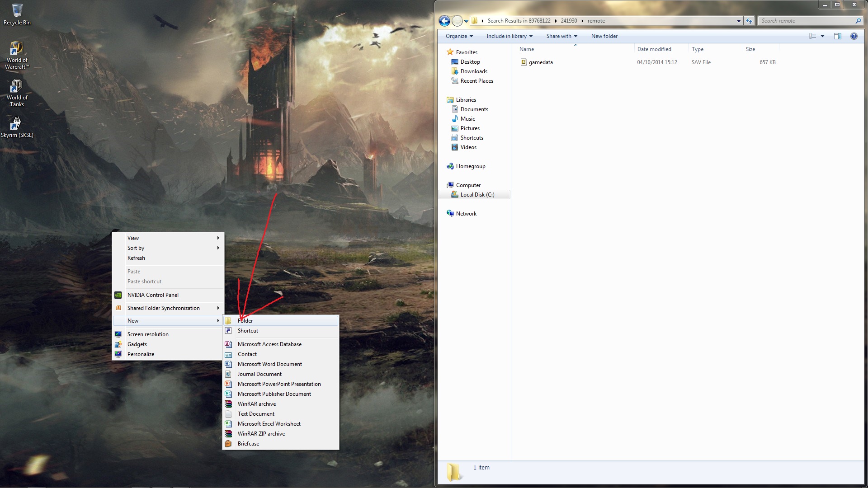
Task: Expand the Include in library dropdown
Action: 509,36
